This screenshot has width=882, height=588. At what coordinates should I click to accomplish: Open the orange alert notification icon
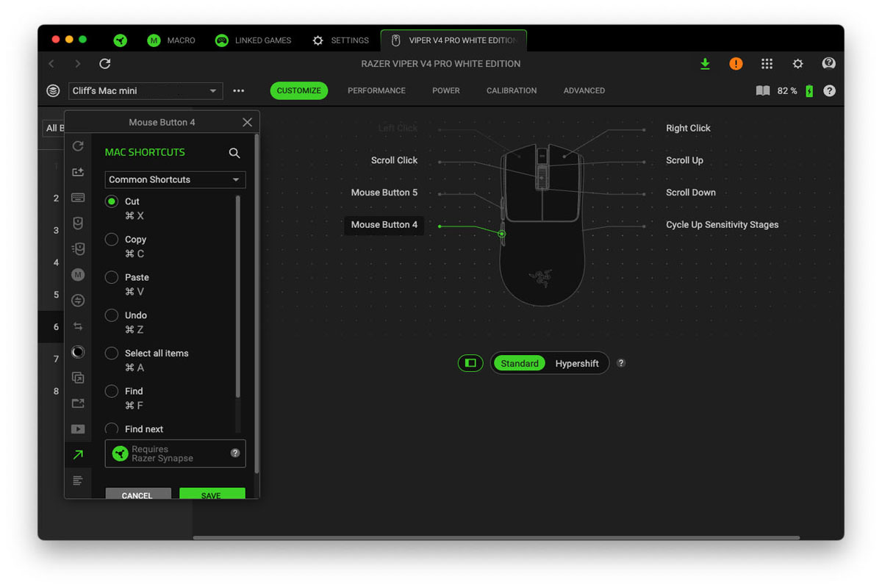point(736,64)
